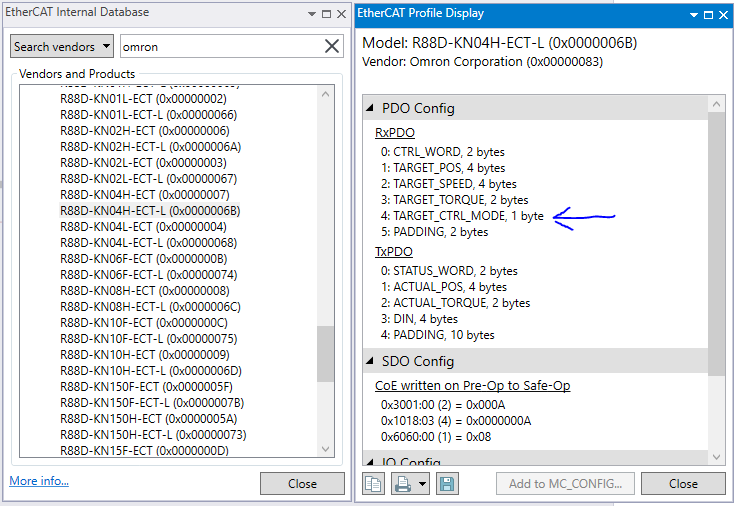
Task: Open the print options dropdown arrow
Action: click(x=422, y=483)
